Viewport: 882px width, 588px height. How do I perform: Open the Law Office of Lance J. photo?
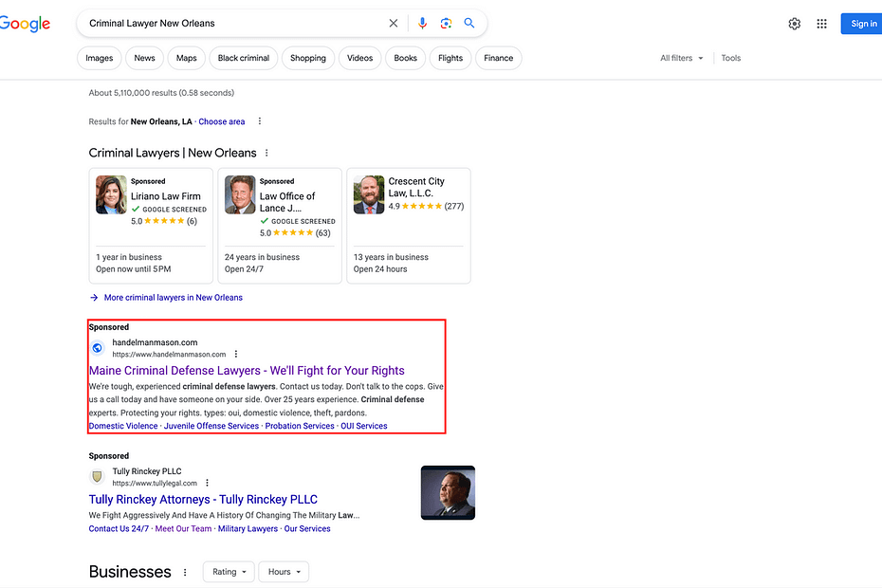240,194
